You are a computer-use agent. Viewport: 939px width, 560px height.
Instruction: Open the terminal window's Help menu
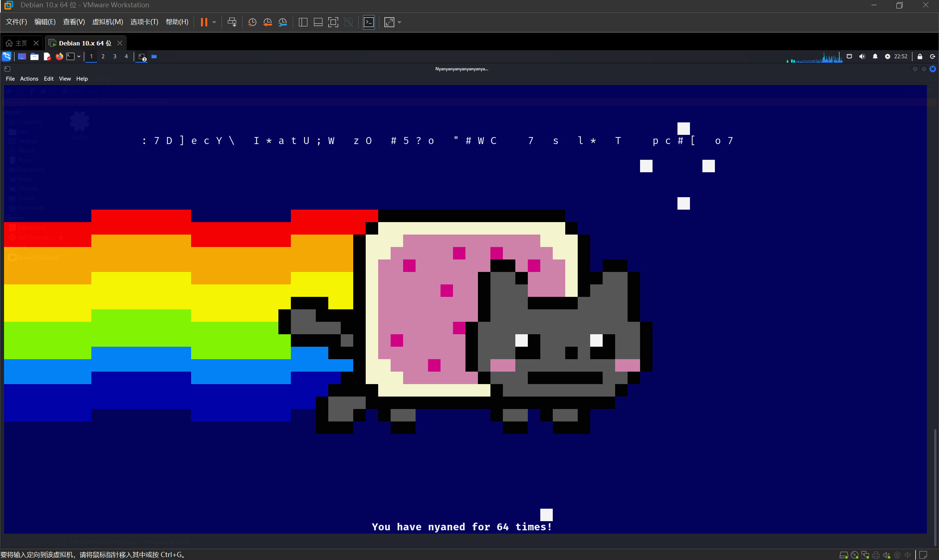click(x=82, y=78)
